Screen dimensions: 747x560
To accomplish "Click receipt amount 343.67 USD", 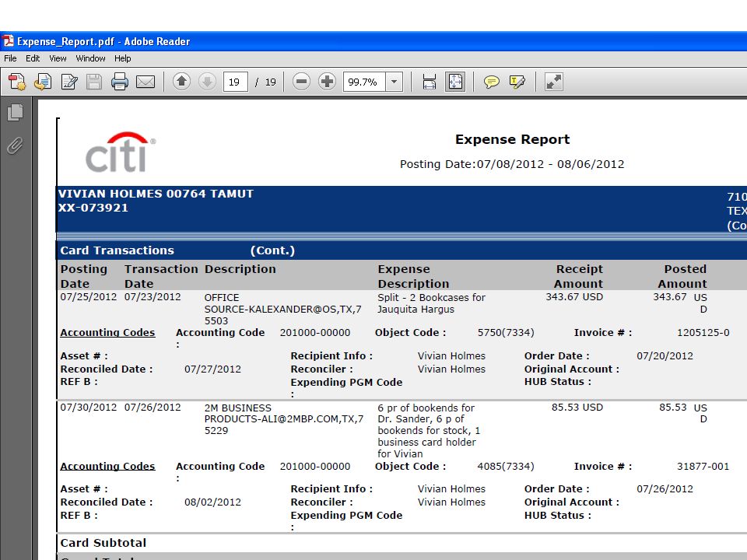I will pyautogui.click(x=574, y=296).
